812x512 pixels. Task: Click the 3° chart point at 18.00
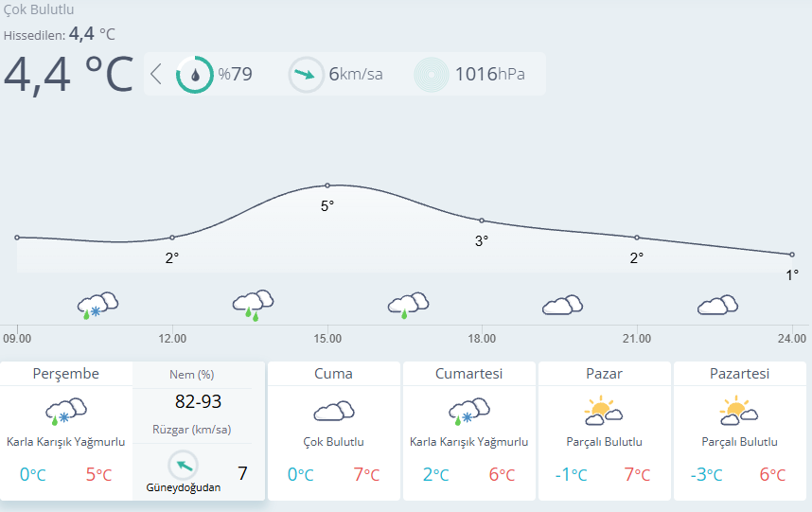tap(482, 221)
